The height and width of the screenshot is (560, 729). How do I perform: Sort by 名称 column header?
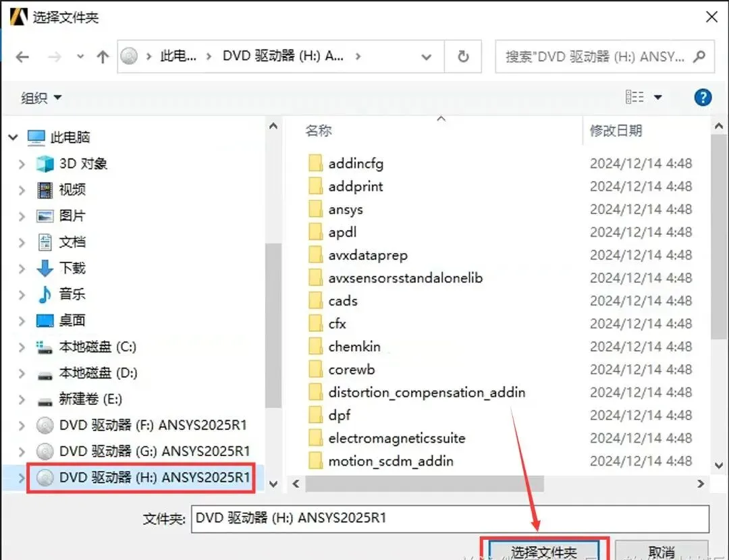pos(319,131)
